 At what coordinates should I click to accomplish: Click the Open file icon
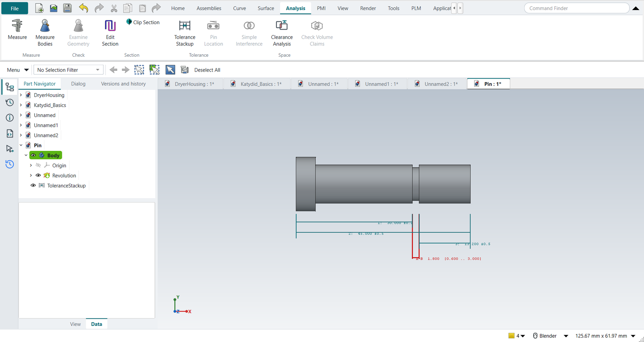point(54,8)
